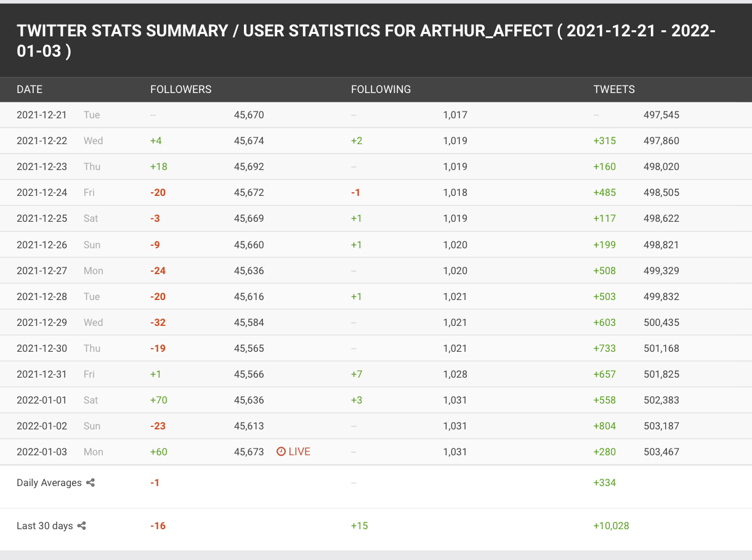The image size is (752, 560).
Task: Select the date 2021-12-30
Action: 42,348
